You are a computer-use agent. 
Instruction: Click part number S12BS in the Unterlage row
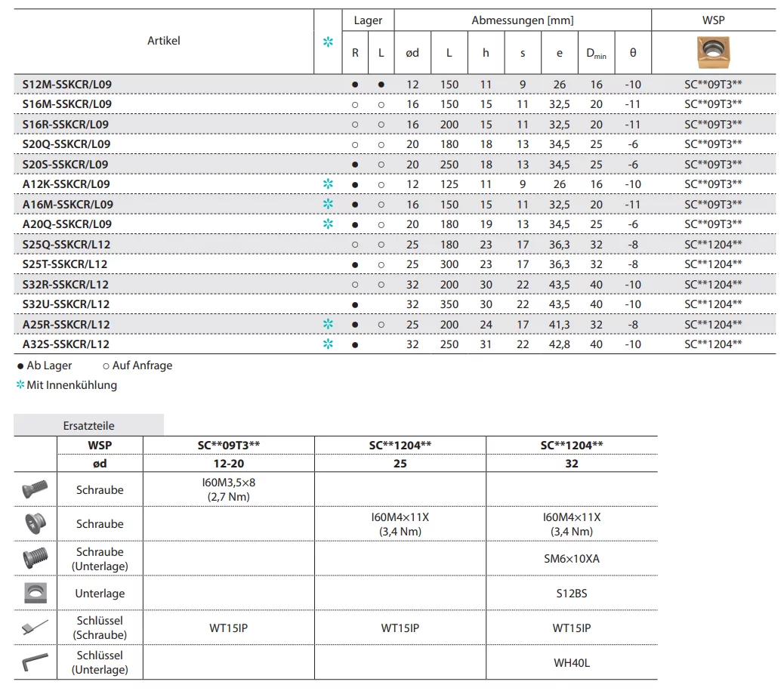click(x=571, y=594)
